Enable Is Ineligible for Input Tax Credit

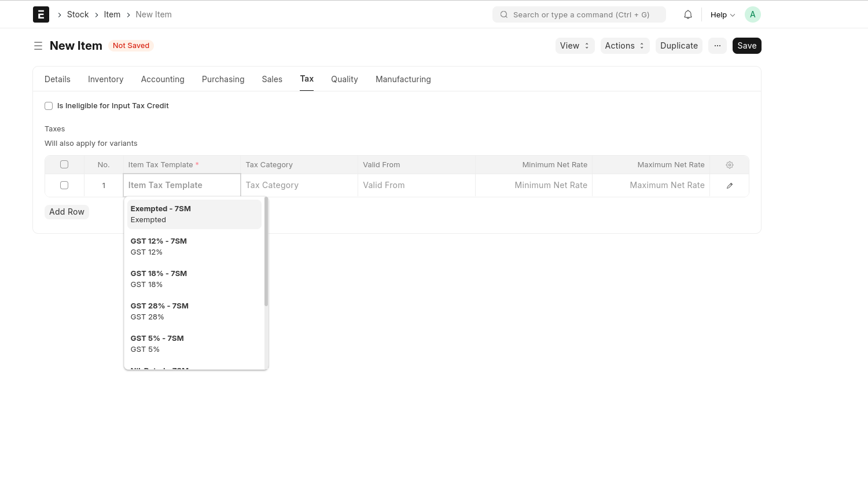(49, 106)
